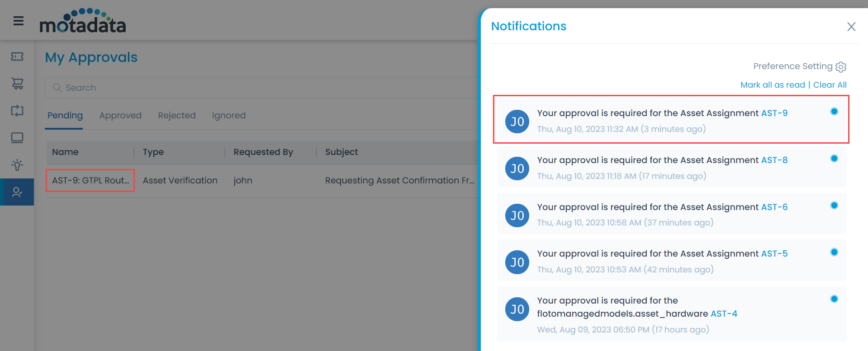Switch to the Approved tab

[x=120, y=115]
